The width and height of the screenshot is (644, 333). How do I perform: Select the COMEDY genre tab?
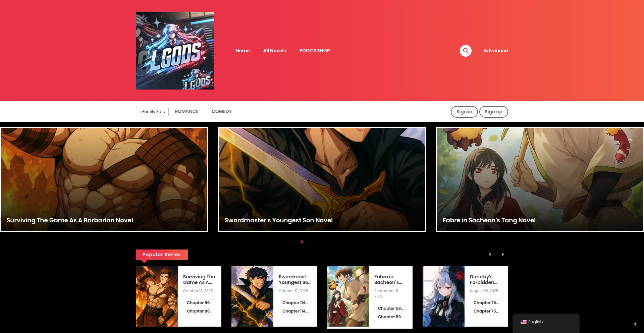[x=222, y=111]
